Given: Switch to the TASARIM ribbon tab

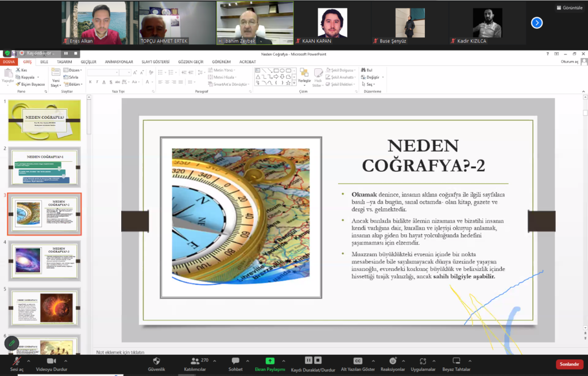Looking at the screenshot, I should (x=64, y=62).
